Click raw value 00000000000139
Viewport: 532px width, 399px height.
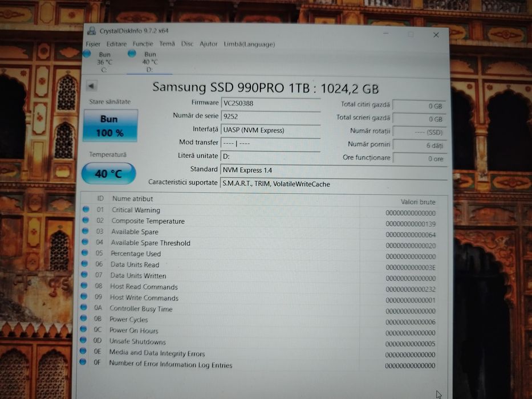[411, 224]
